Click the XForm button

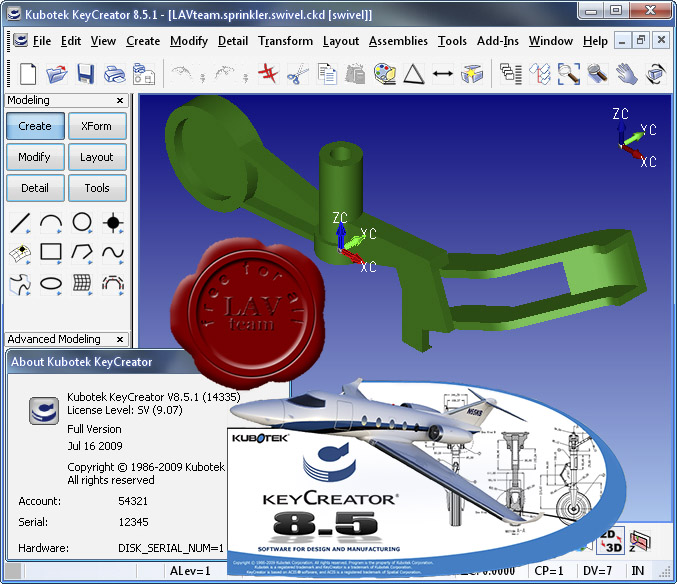97,126
